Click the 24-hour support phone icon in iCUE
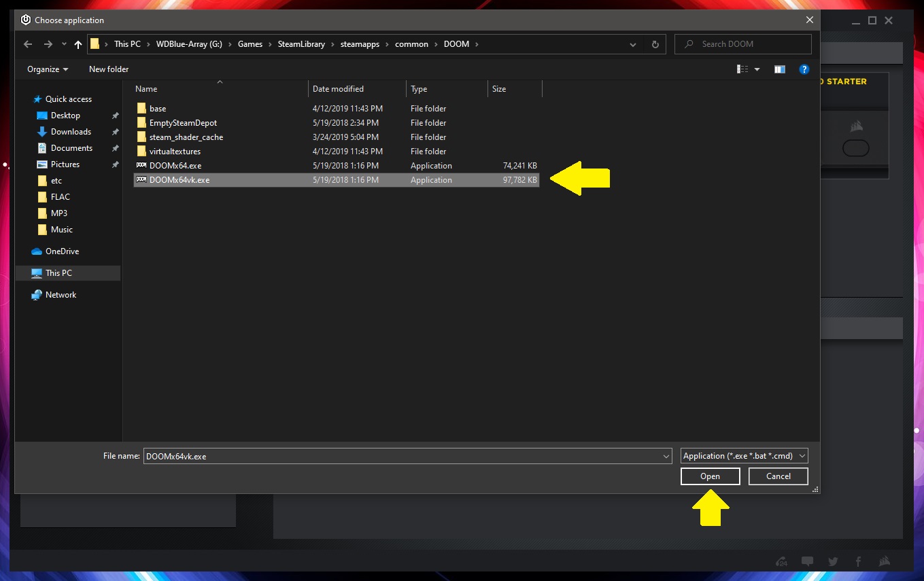 pos(782,561)
